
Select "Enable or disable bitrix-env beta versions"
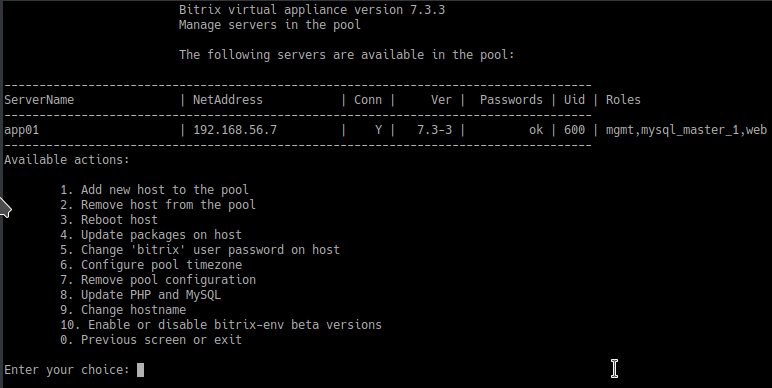pyautogui.click(x=221, y=325)
